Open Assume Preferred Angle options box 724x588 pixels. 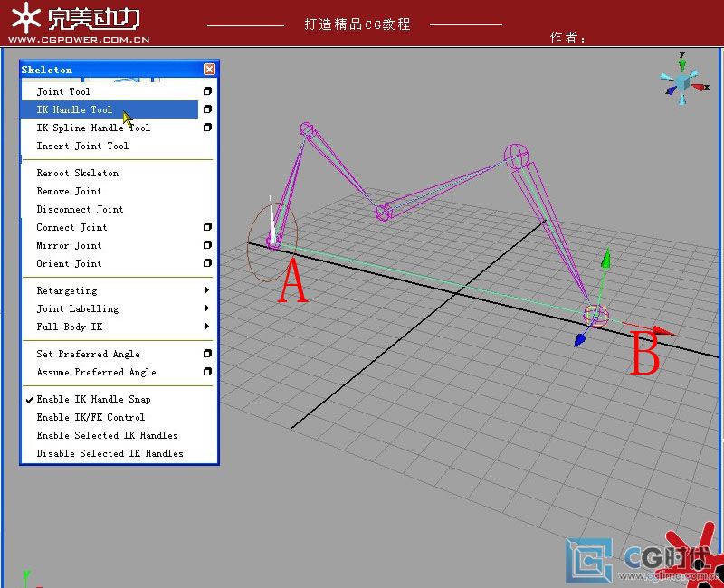click(x=207, y=371)
